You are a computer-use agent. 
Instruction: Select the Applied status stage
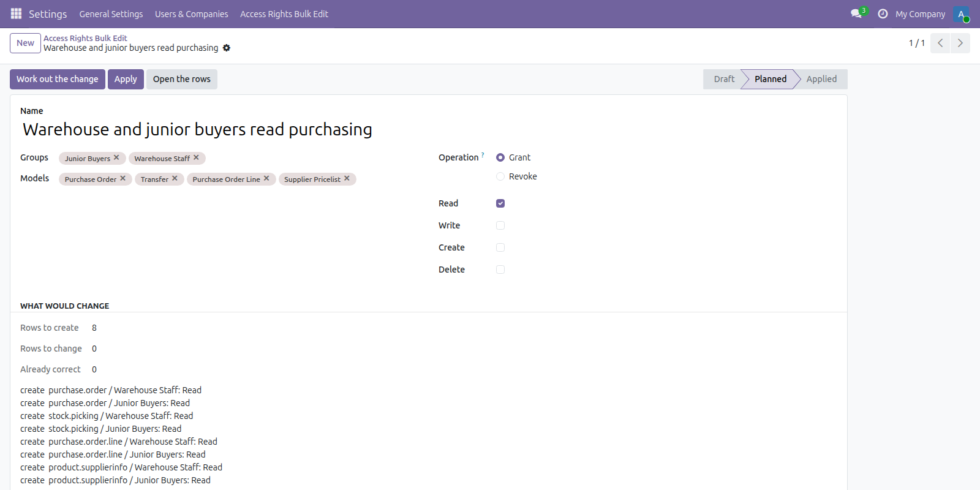[821, 79]
